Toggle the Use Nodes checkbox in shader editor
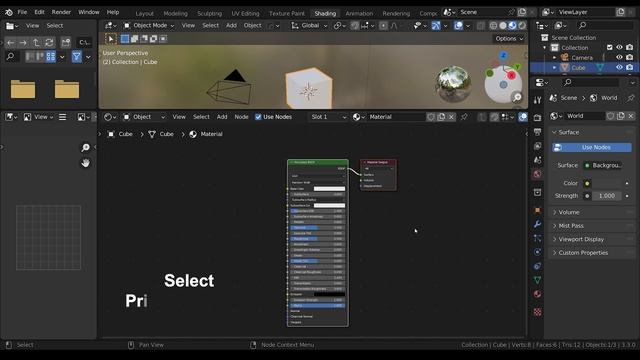Viewport: 640px width, 360px height. tap(258, 117)
